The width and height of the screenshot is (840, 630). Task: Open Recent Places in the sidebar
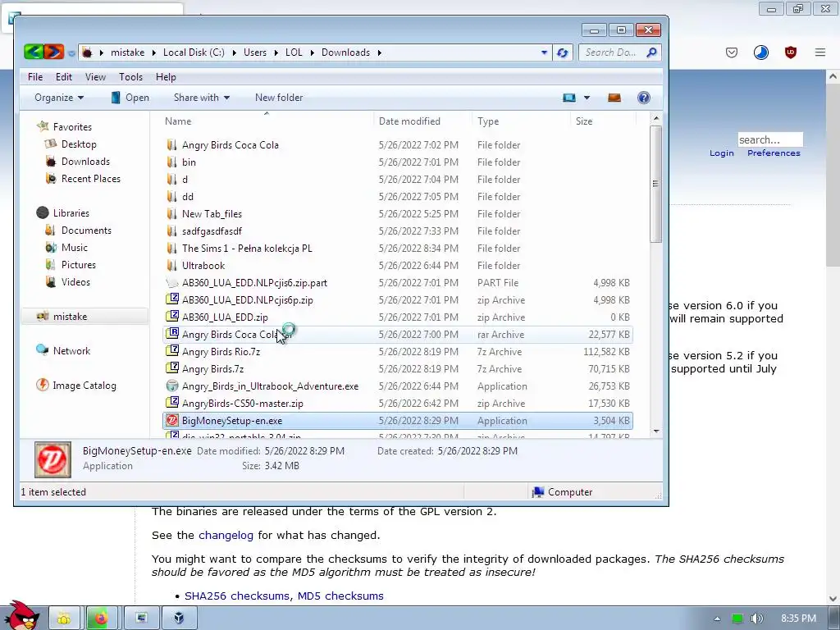point(90,178)
